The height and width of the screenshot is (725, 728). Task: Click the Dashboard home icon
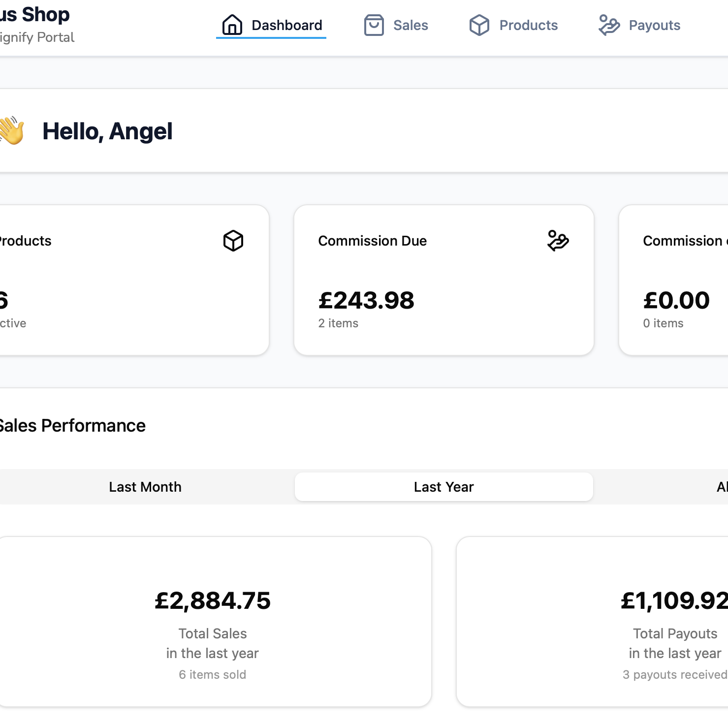pyautogui.click(x=232, y=25)
